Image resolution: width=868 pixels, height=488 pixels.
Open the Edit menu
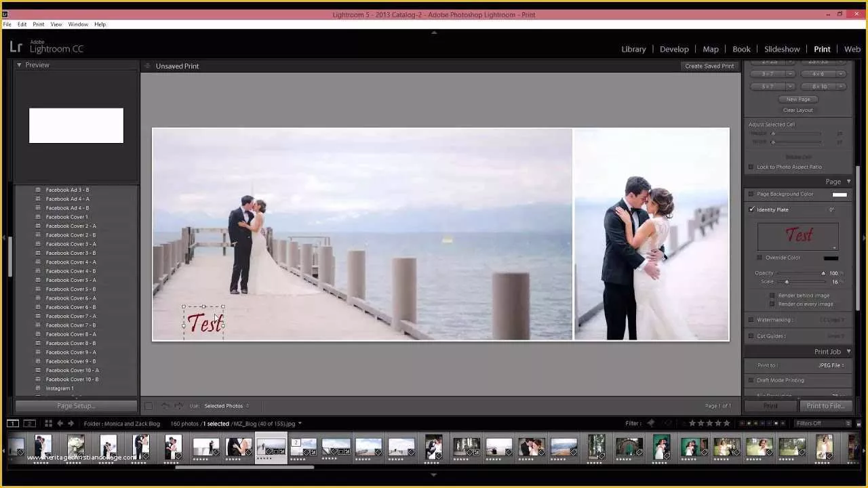tap(22, 24)
